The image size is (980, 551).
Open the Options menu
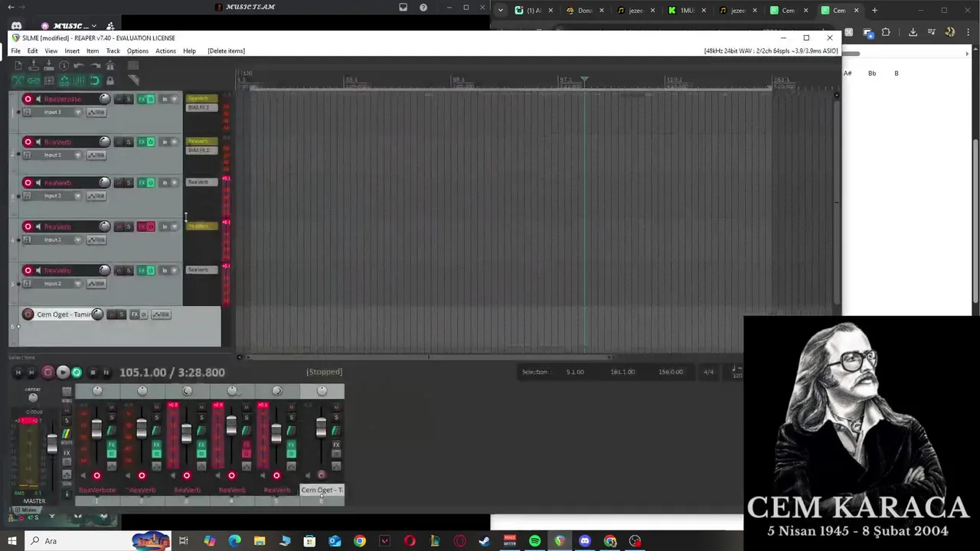click(138, 51)
